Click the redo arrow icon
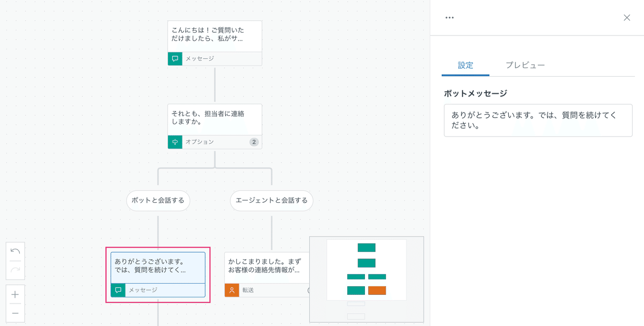This screenshot has height=326, width=644. pyautogui.click(x=15, y=270)
